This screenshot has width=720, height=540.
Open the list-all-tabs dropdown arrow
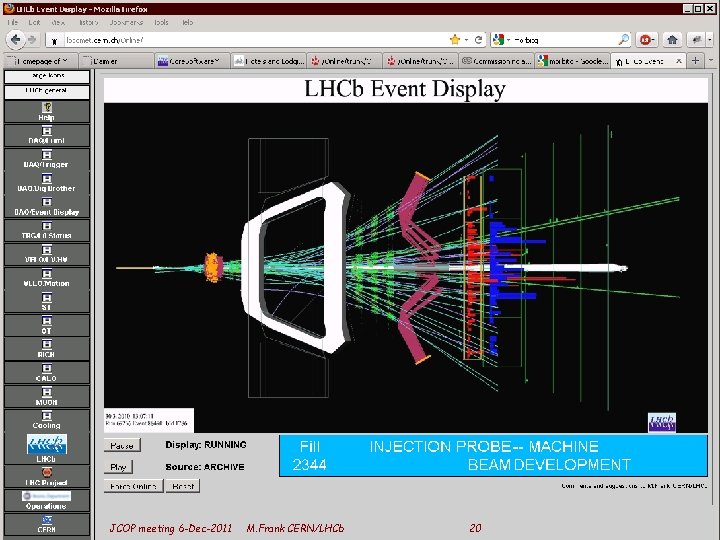coord(711,61)
